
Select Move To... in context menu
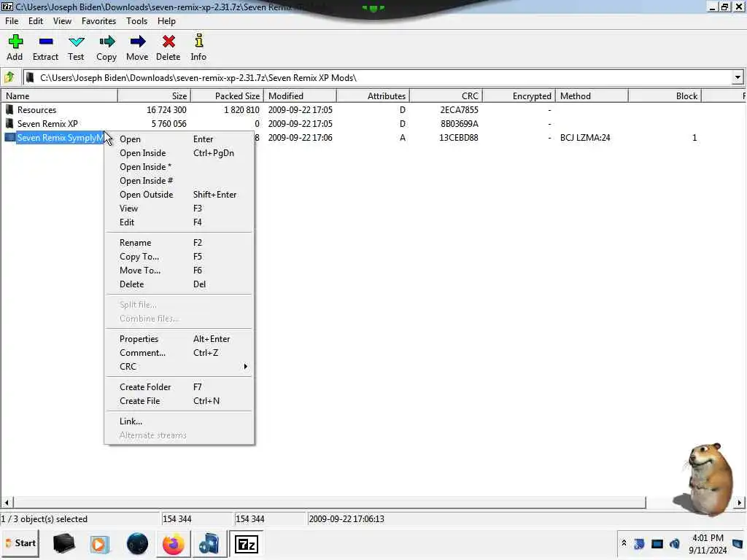pos(179,270)
